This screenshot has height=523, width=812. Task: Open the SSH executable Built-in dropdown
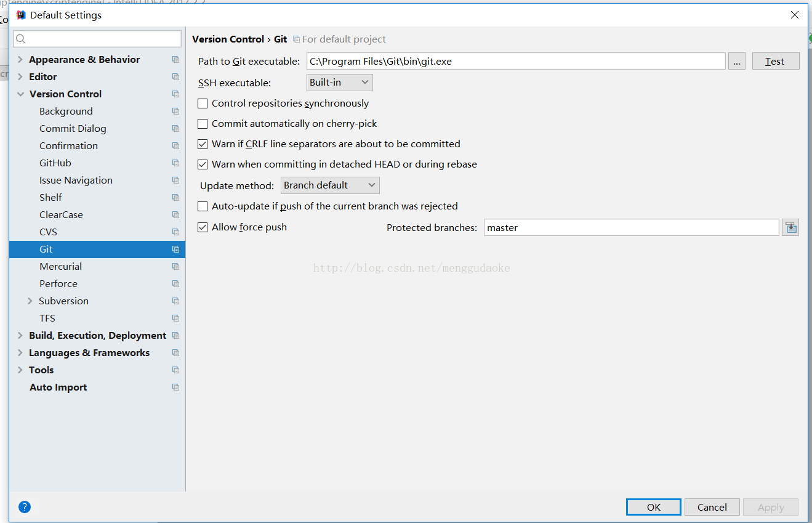[x=340, y=82]
